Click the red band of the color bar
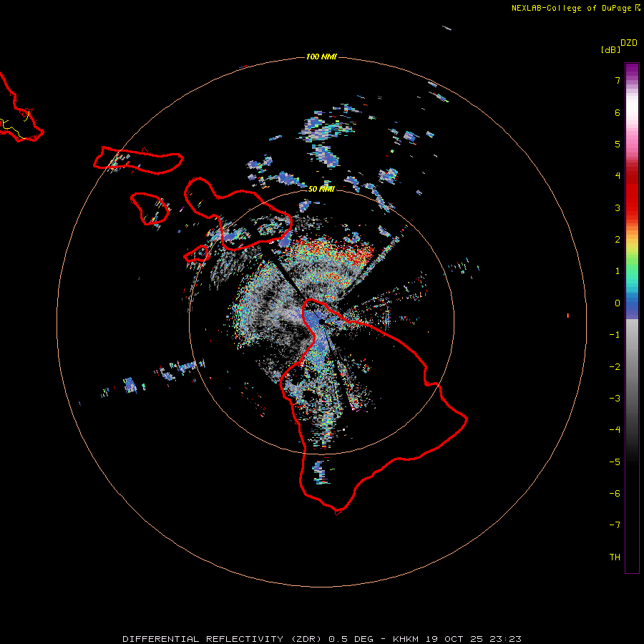 pyautogui.click(x=632, y=193)
